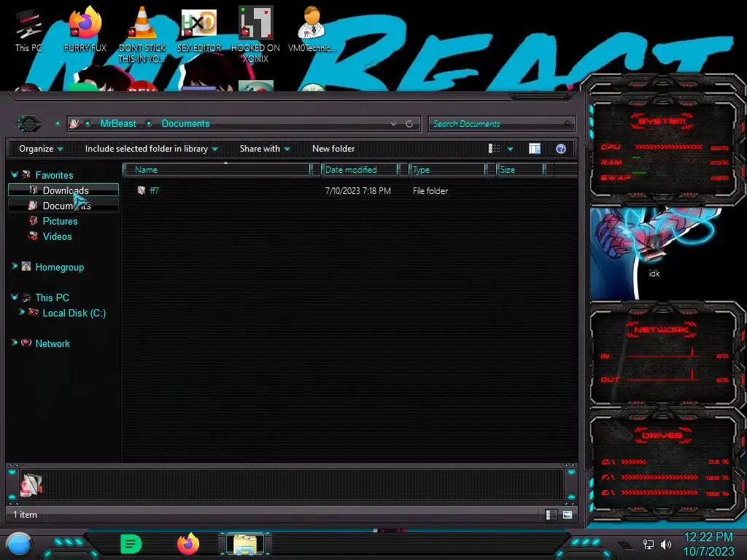
Task: Open explorer Help
Action: [x=561, y=149]
